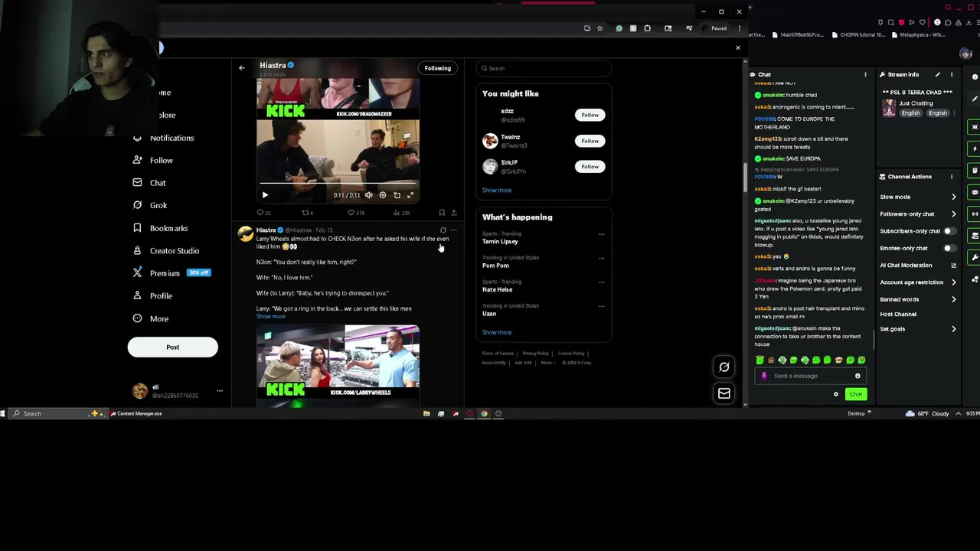The height and width of the screenshot is (551, 980).
Task: Open Chat panel three-dots menu
Action: 865,74
